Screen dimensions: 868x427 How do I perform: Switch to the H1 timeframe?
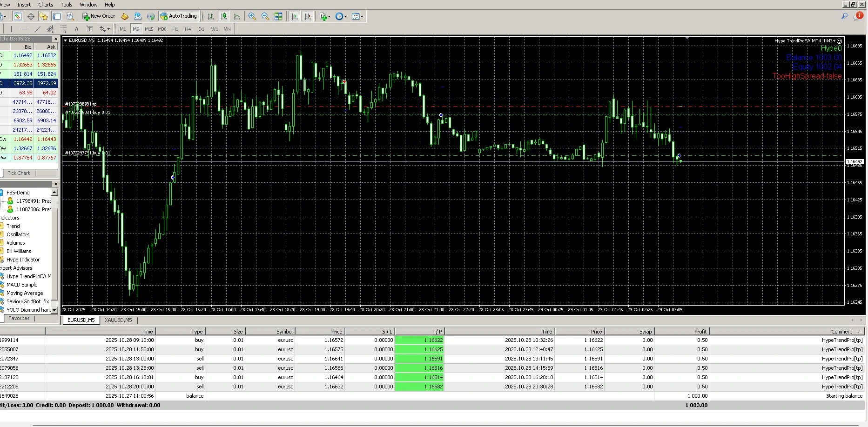pyautogui.click(x=175, y=29)
